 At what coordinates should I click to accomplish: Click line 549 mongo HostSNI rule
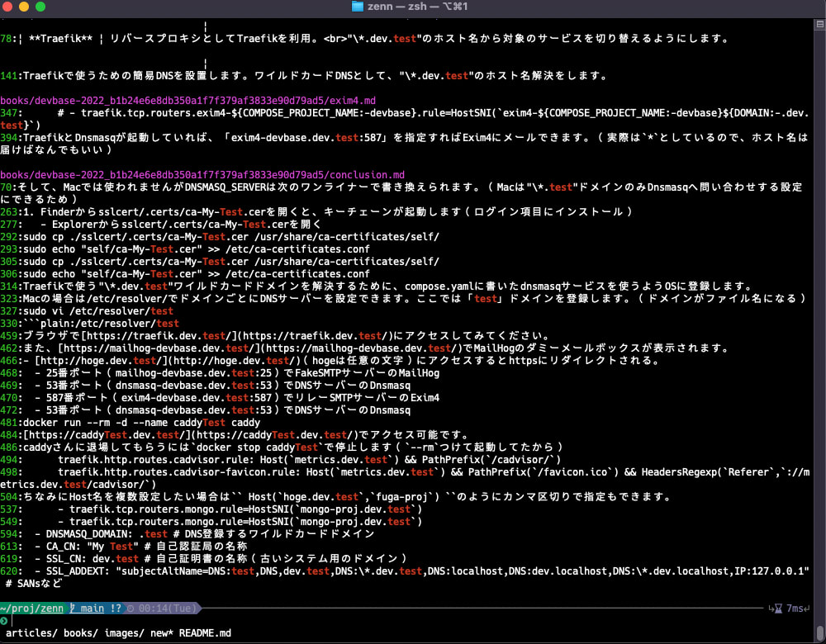pos(240,521)
